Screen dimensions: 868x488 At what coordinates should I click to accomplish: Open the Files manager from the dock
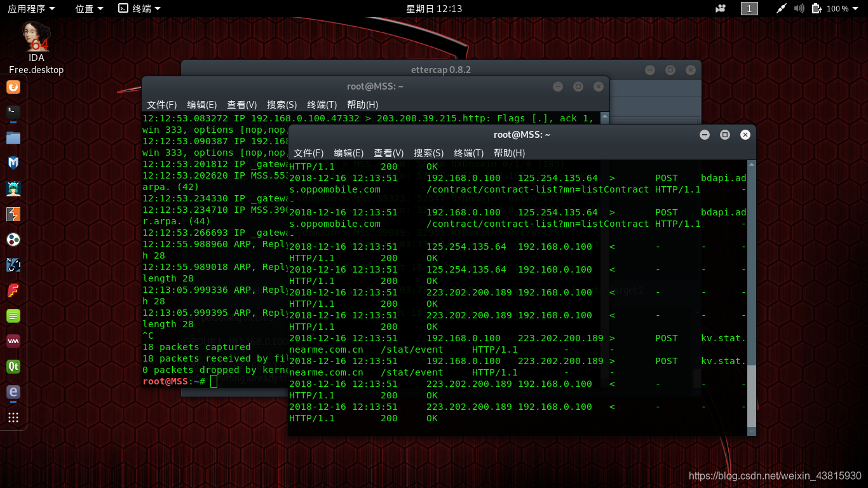(x=13, y=138)
